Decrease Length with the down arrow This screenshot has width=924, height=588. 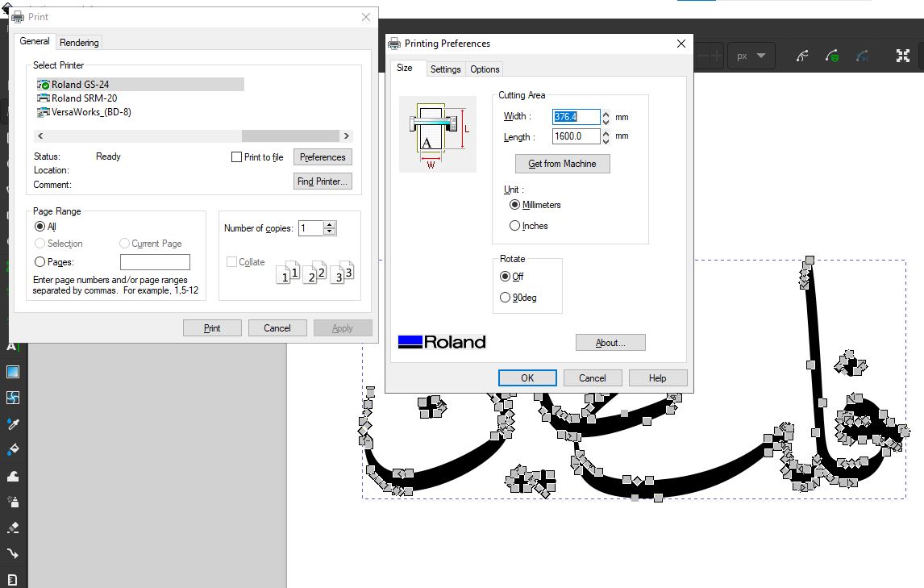click(606, 140)
